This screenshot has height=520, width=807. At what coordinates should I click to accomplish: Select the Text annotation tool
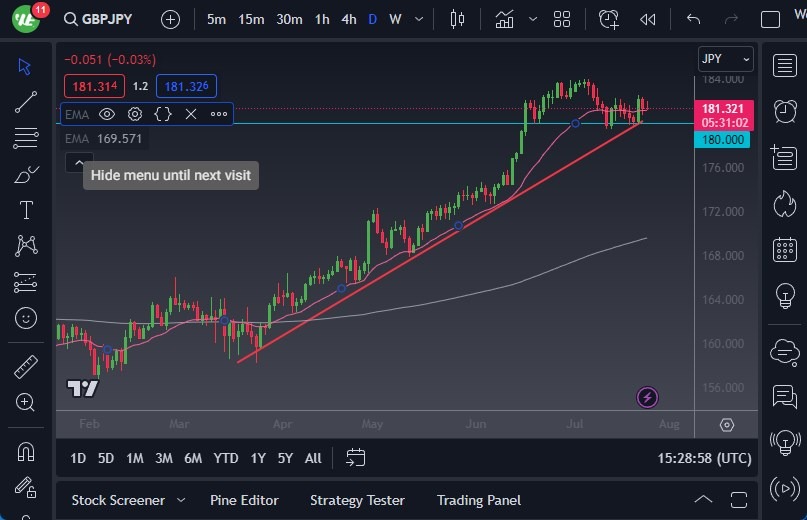pyautogui.click(x=26, y=210)
